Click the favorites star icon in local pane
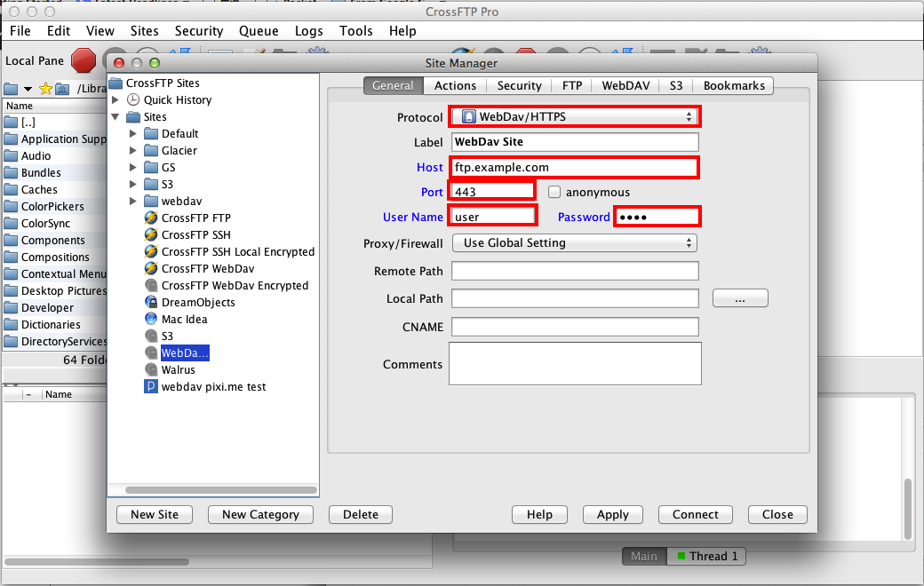This screenshot has height=586, width=924. pos(45,89)
